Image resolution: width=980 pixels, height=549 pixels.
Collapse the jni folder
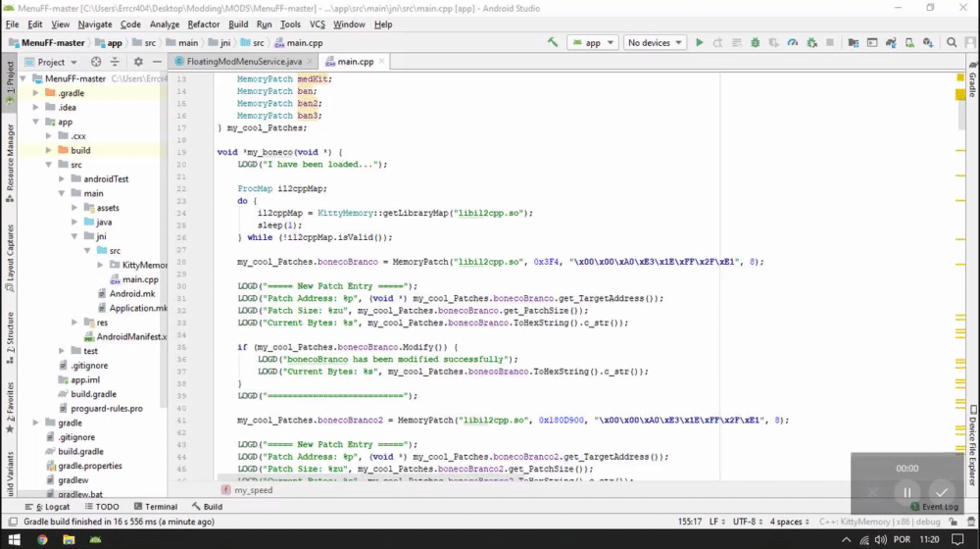[x=74, y=236]
